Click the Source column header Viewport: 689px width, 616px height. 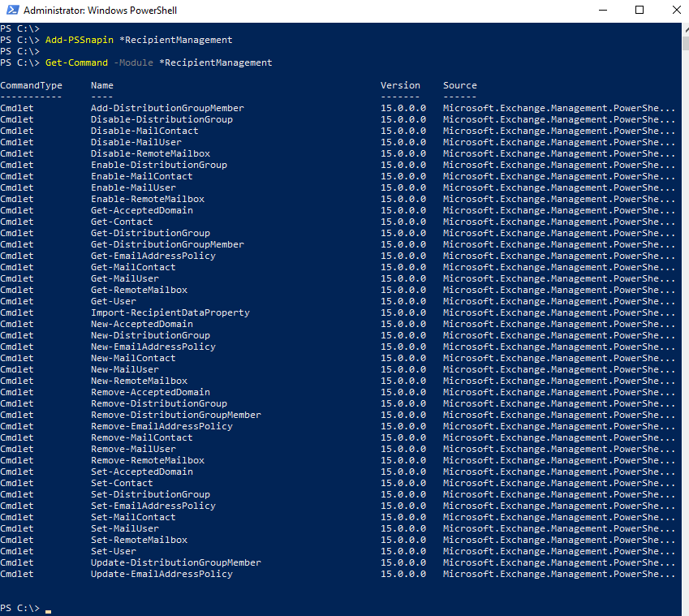(x=459, y=86)
